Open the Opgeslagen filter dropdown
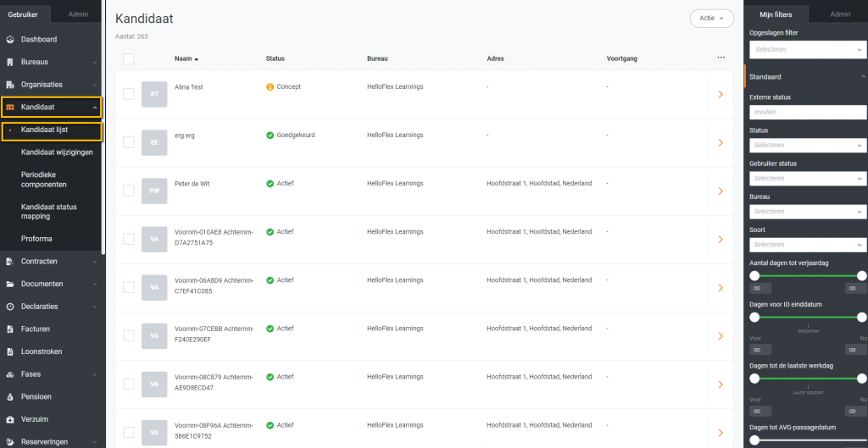This screenshot has width=868, height=448. coord(806,50)
